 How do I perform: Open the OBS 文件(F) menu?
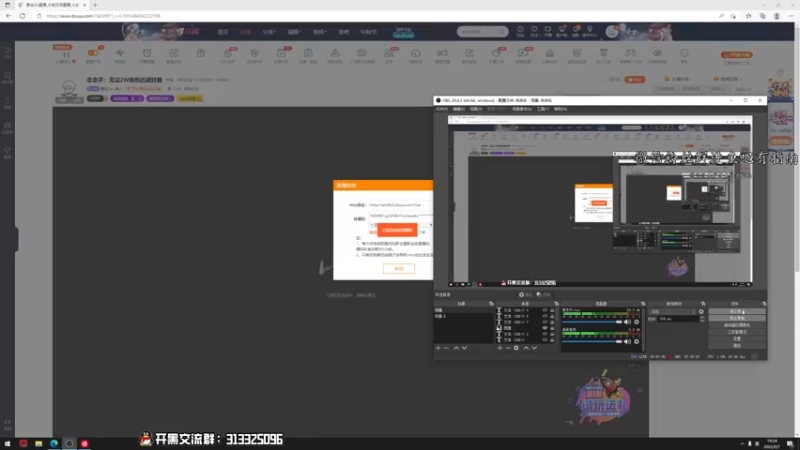click(x=442, y=109)
